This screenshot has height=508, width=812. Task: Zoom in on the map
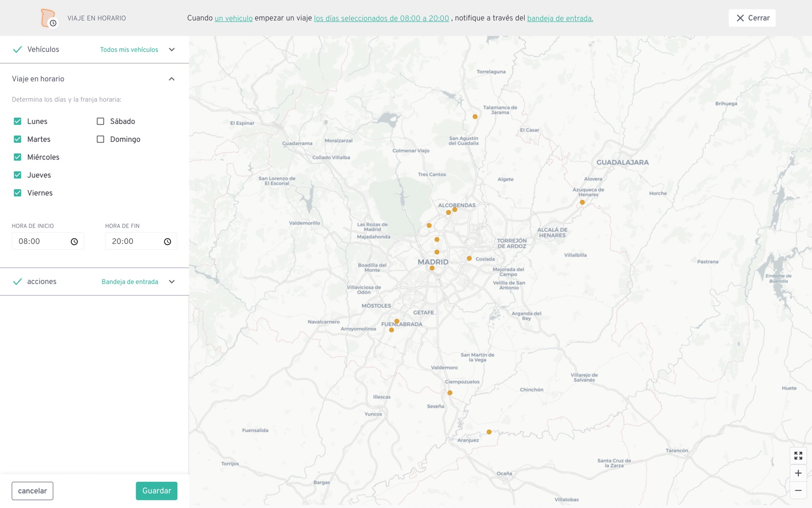pyautogui.click(x=798, y=473)
